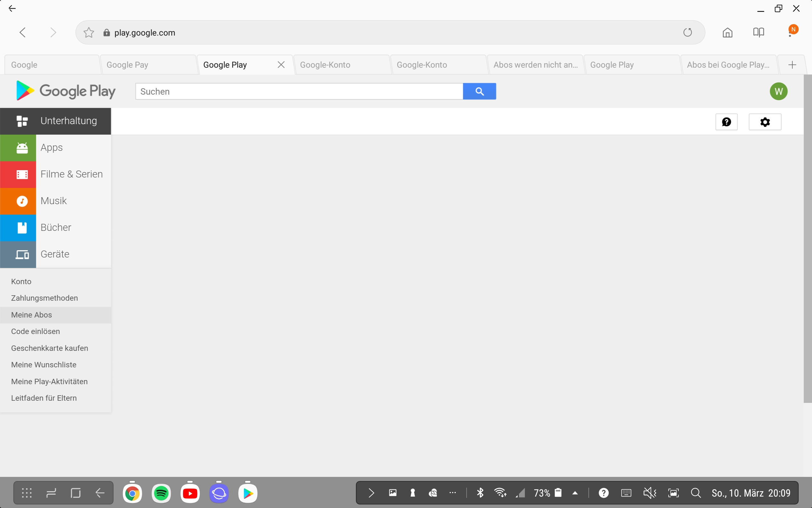Close the active Google Play tab
Screen dimensions: 812x508
point(281,65)
